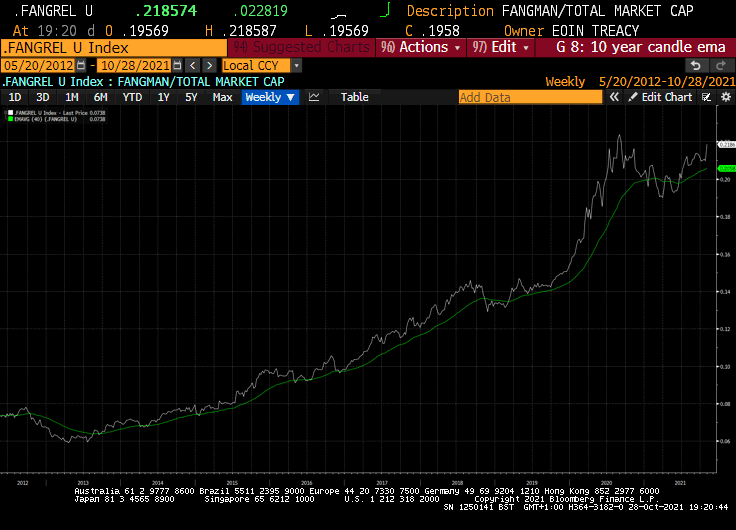The width and height of the screenshot is (736, 530).
Task: Open chart settings gear icon
Action: (726, 97)
